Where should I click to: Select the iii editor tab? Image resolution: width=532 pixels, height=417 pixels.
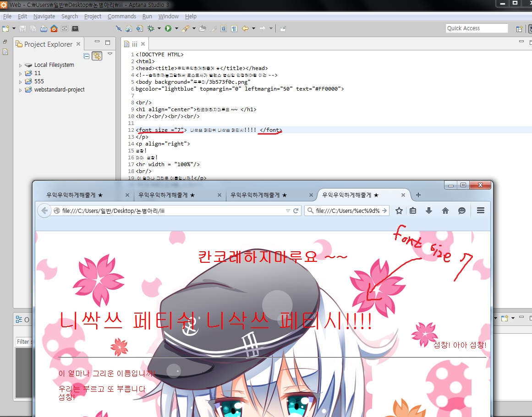pyautogui.click(x=134, y=44)
